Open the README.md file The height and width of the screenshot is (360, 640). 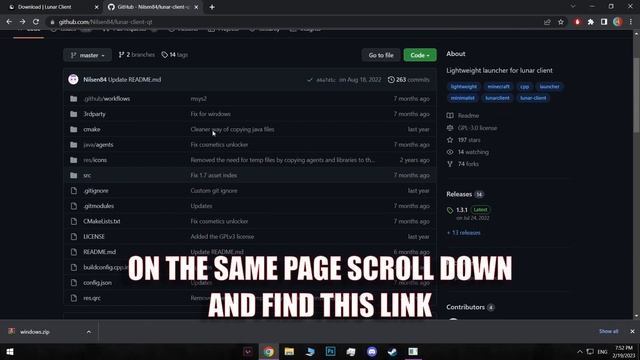[x=100, y=252]
